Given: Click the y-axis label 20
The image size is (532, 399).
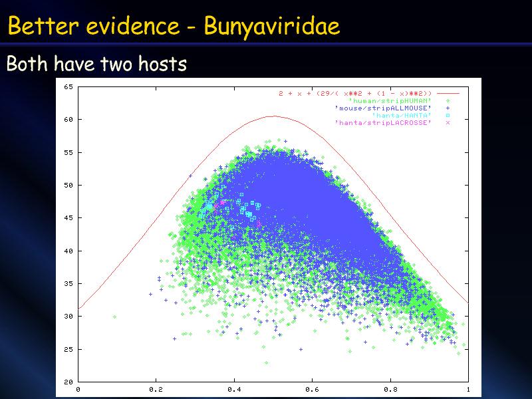Looking at the screenshot, I should [68, 382].
